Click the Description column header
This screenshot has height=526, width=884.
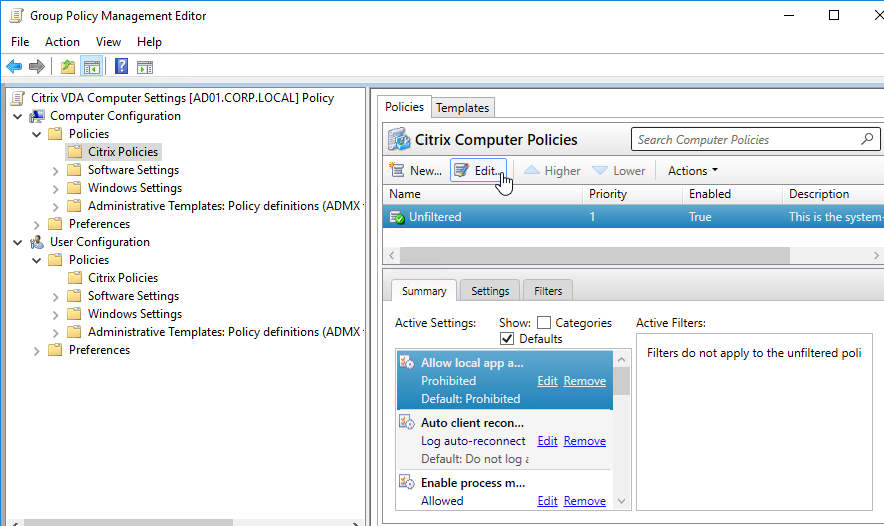[833, 194]
